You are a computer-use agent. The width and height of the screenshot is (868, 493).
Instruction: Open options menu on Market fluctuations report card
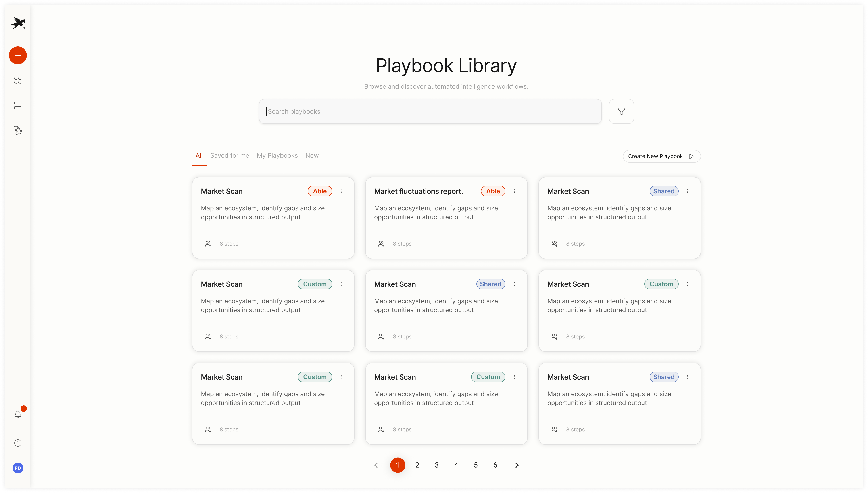[x=514, y=191]
